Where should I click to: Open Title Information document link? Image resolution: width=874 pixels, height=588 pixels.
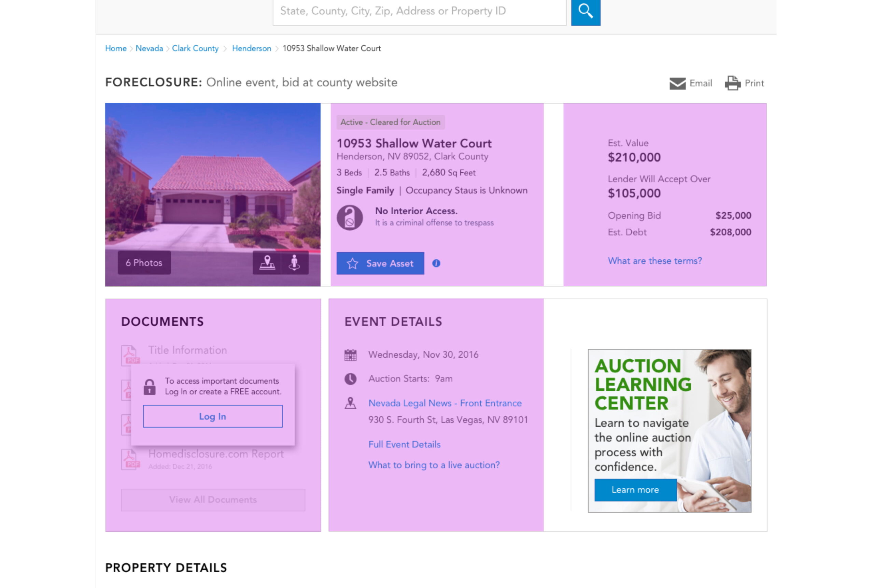(187, 350)
